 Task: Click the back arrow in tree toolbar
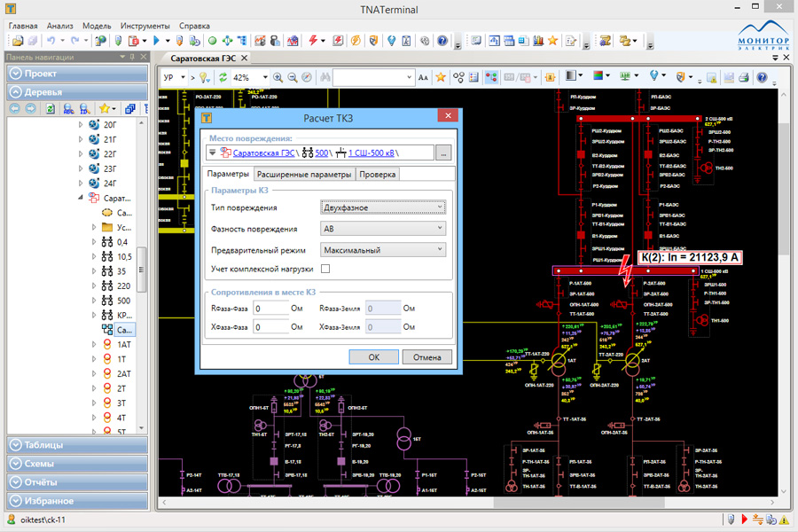15,108
